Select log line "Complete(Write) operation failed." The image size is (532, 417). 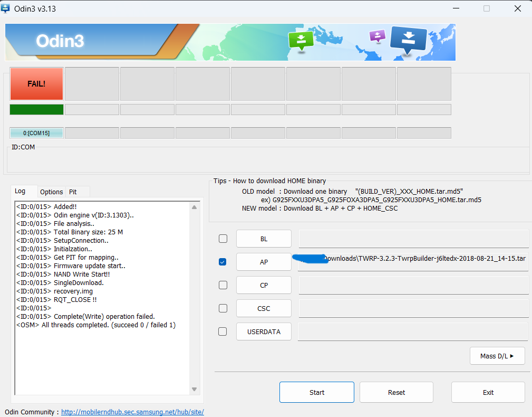point(85,317)
